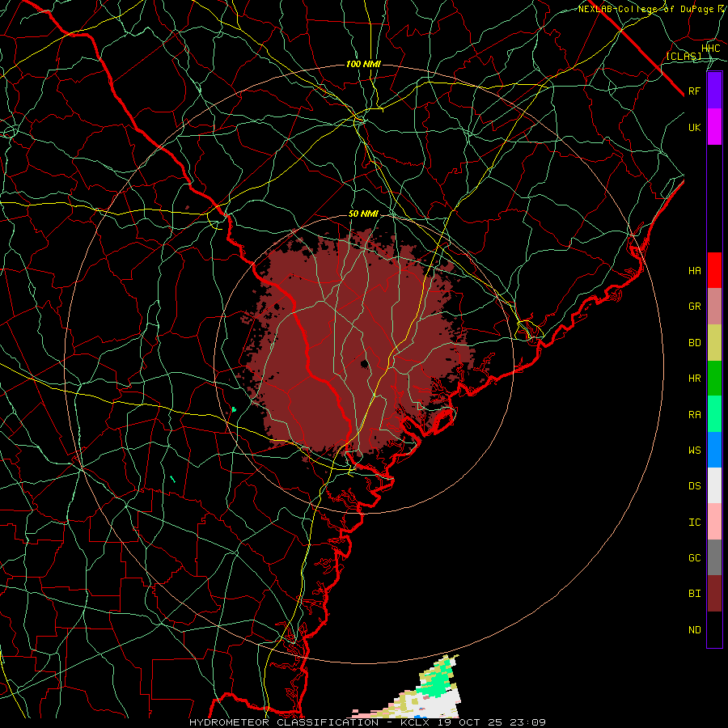This screenshot has width=728, height=728.
Task: Click the 'KCLX' station ID in the bottom title
Action: click(x=417, y=722)
